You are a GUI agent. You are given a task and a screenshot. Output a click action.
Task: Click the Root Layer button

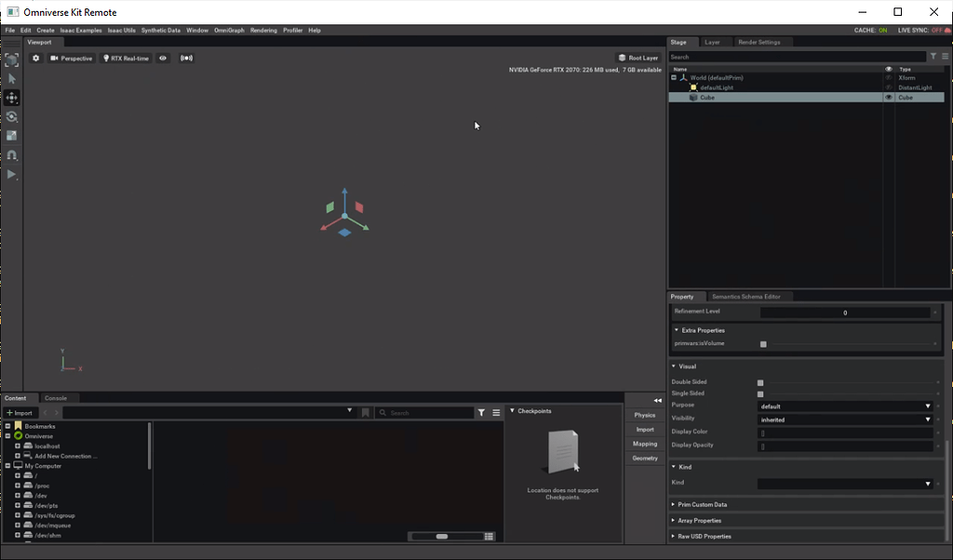coord(638,58)
